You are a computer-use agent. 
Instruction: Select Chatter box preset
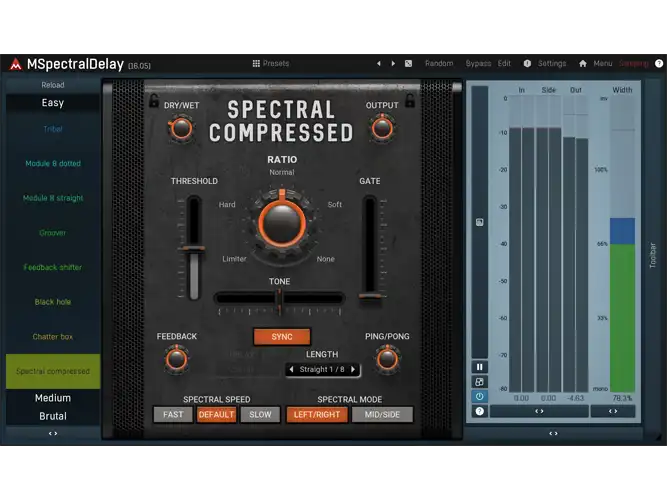point(53,337)
